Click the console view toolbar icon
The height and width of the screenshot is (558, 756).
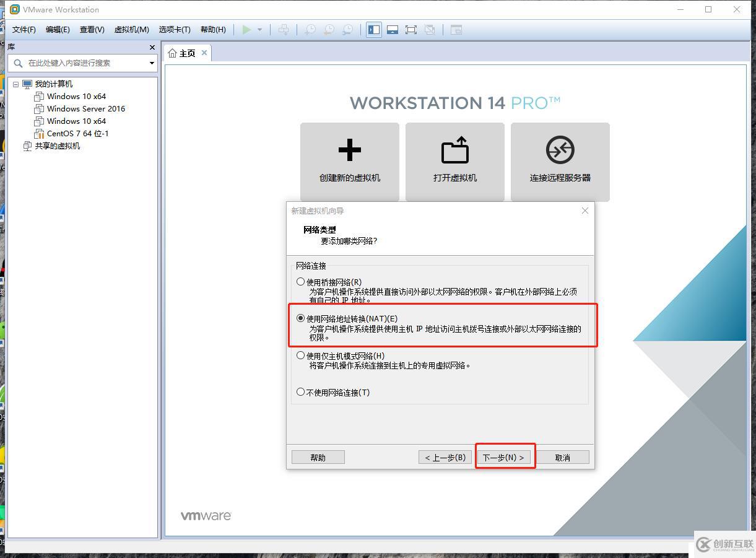click(456, 30)
